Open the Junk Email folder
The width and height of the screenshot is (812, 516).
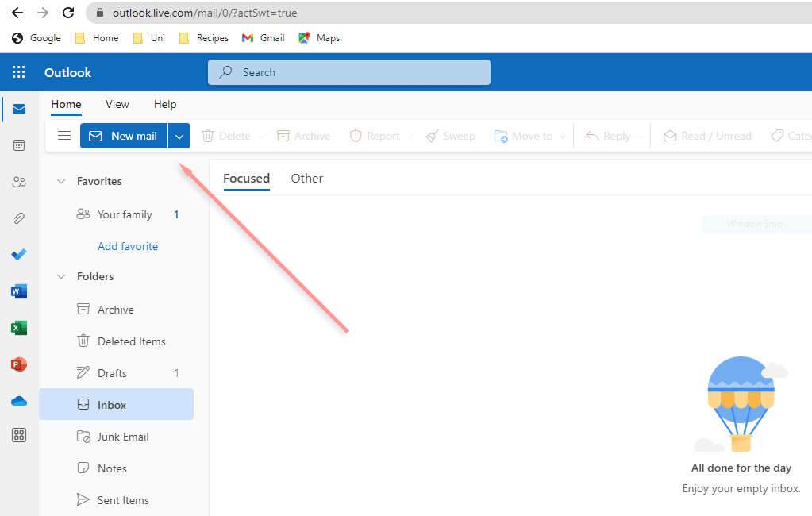116,437
